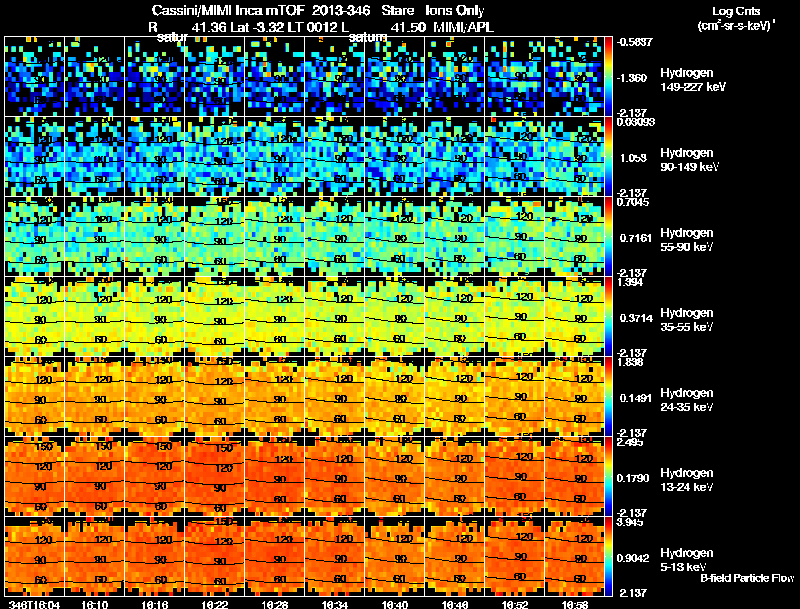The image size is (800, 609).
Task: Select the "Hydrogen 24-35 keV" row label
Action: [x=687, y=400]
